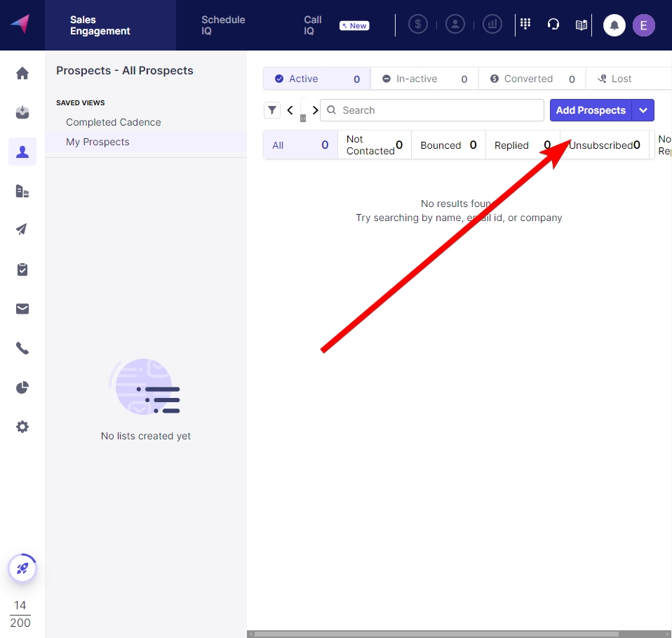
Task: Open the Cadences paper plane icon
Action: (22, 230)
